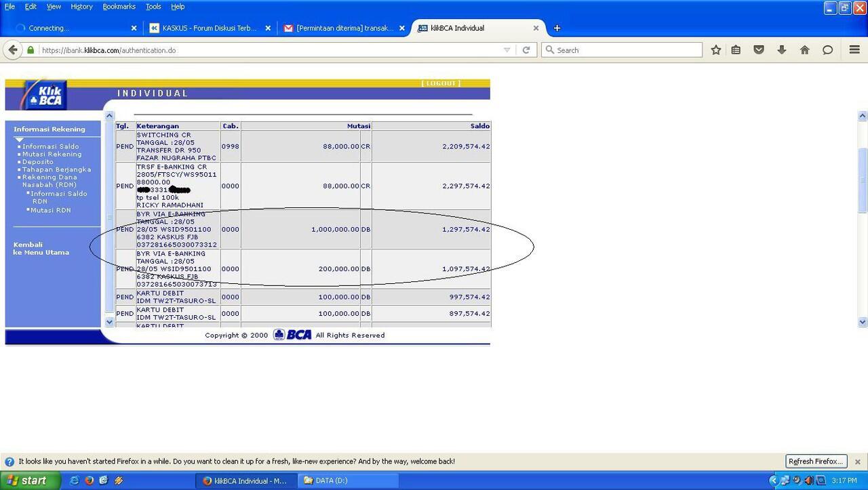Viewport: 868px width, 490px height.
Task: Click the LOGOUT link
Action: [441, 83]
